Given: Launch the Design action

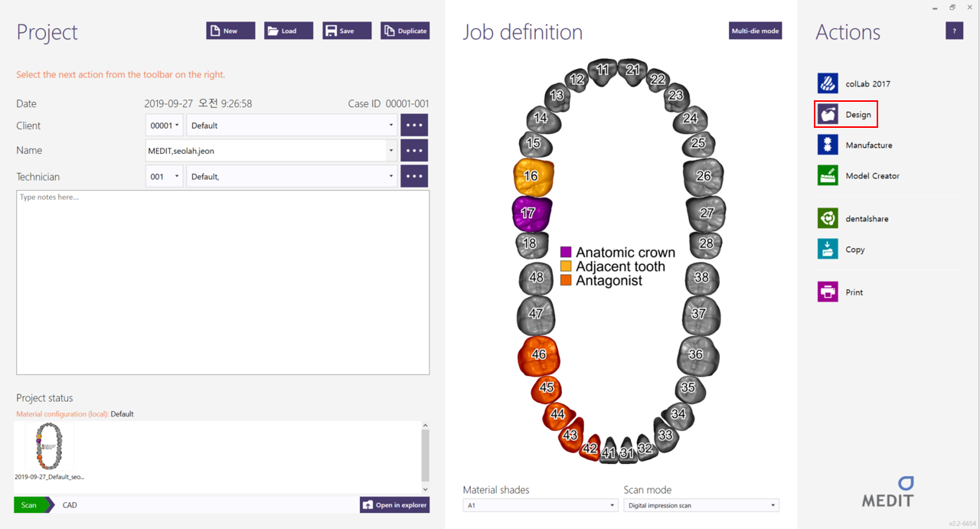Looking at the screenshot, I should 846,115.
